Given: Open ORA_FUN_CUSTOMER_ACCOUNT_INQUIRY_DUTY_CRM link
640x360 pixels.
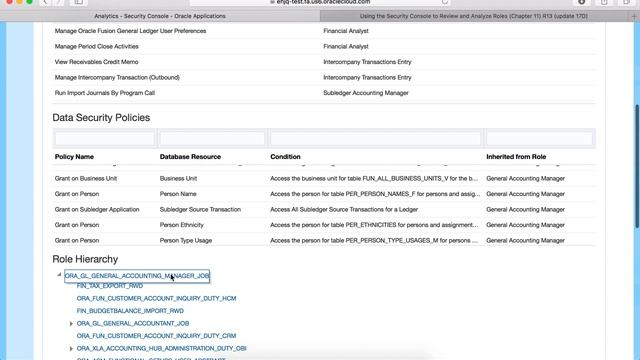Looking at the screenshot, I should tap(156, 336).
